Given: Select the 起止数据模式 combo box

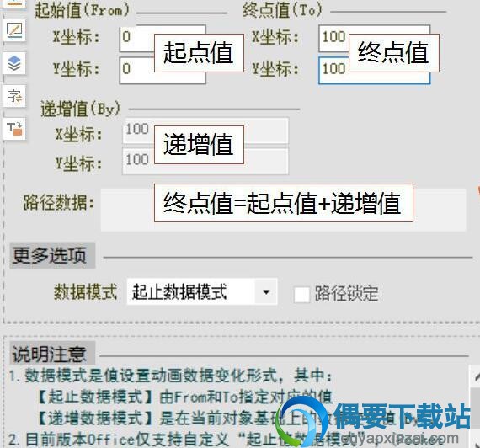Looking at the screenshot, I should click(202, 291).
